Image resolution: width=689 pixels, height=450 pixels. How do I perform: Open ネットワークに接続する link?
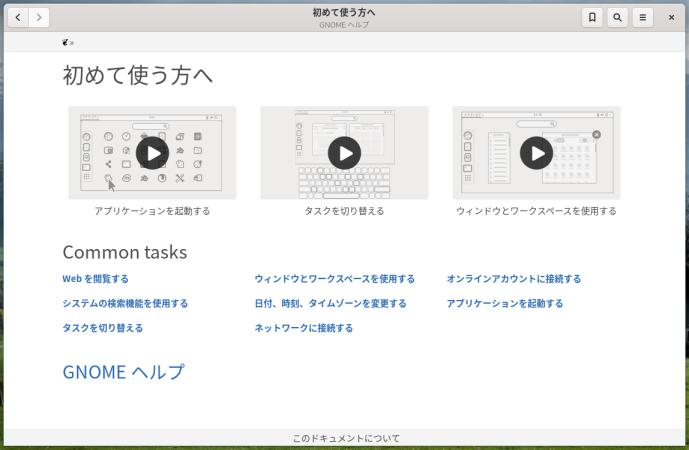304,328
